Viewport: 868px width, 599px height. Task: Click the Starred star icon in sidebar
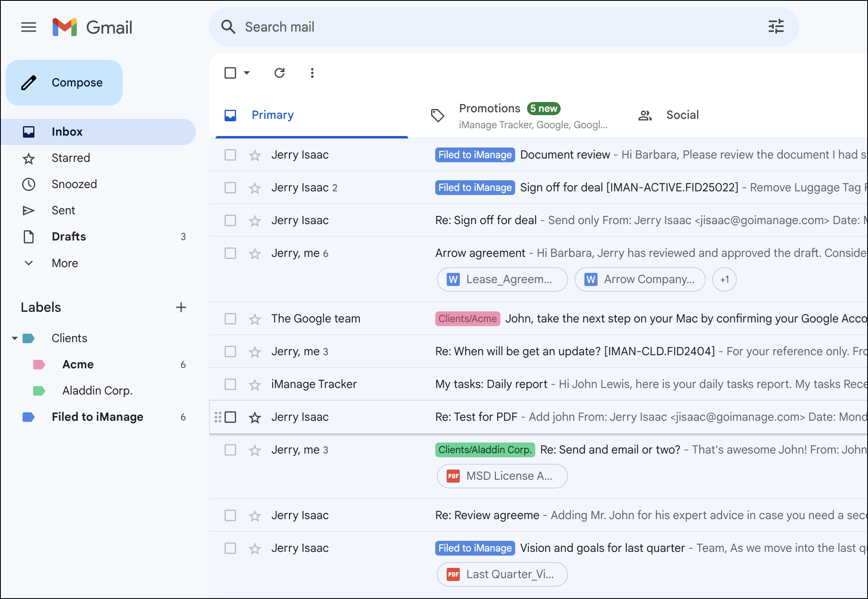[29, 158]
